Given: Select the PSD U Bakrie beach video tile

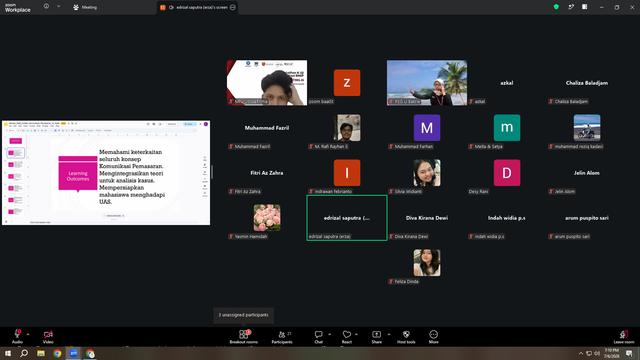Looking at the screenshot, I should pyautogui.click(x=427, y=83).
